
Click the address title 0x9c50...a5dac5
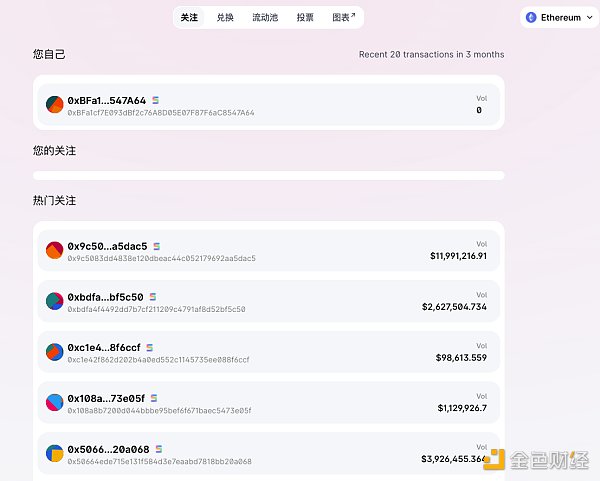(x=107, y=246)
